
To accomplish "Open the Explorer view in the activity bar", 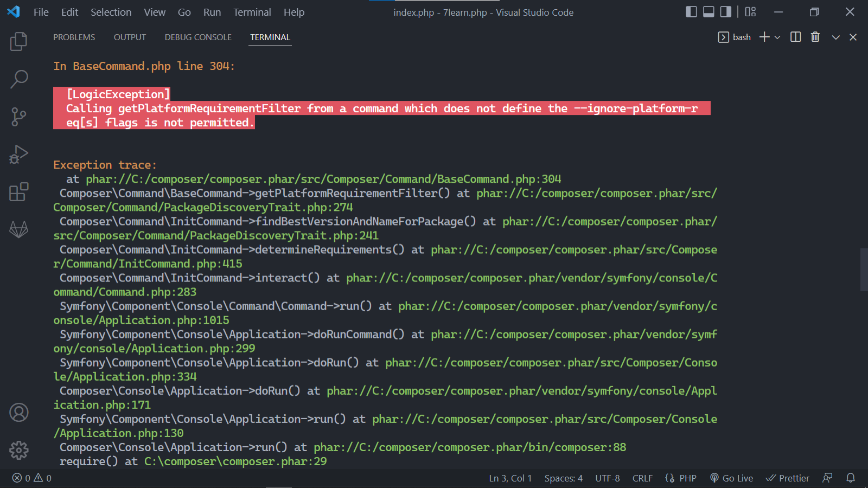I will 19,41.
